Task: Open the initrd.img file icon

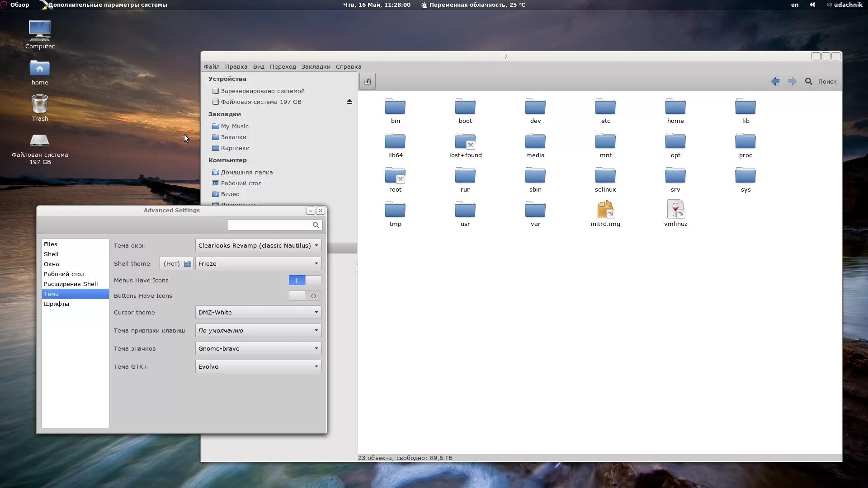Action: (605, 210)
